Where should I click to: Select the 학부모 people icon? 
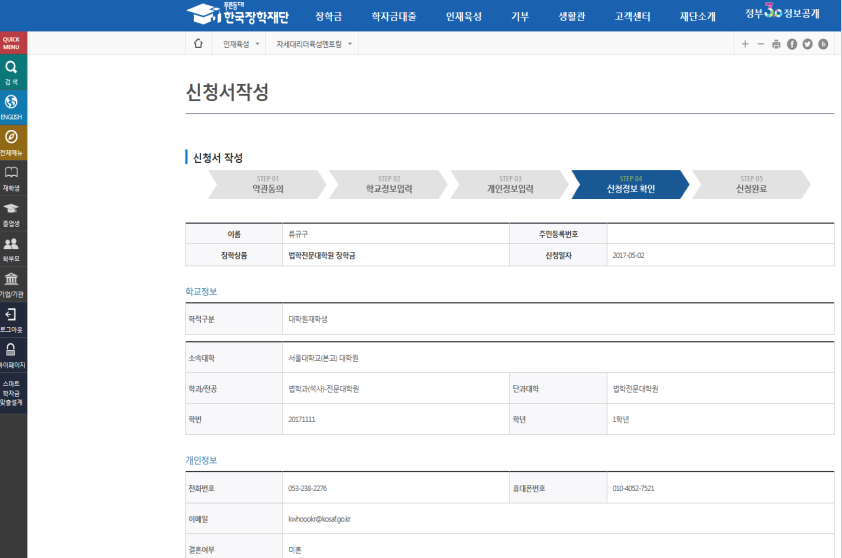(12, 249)
